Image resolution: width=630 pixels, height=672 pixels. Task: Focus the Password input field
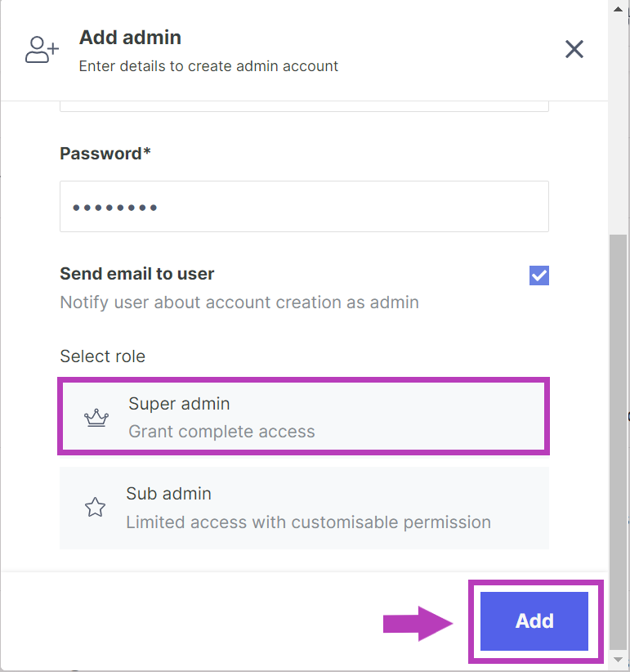304,207
